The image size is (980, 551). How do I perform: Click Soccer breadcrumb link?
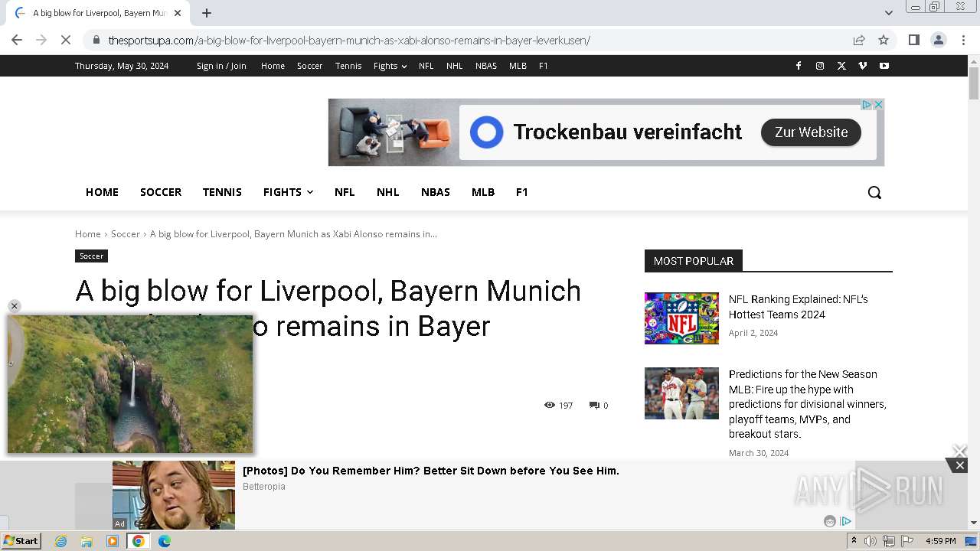point(126,233)
